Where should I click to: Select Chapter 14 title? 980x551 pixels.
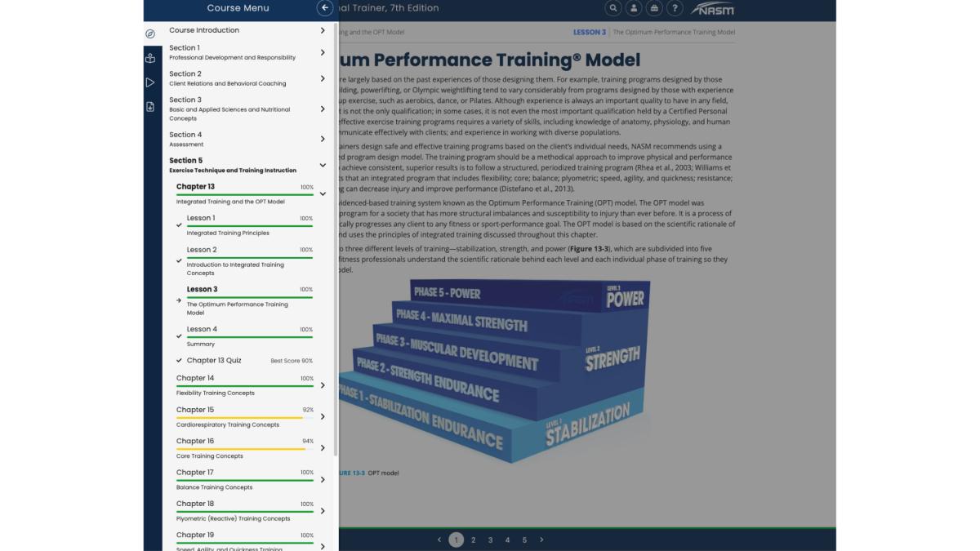point(195,378)
